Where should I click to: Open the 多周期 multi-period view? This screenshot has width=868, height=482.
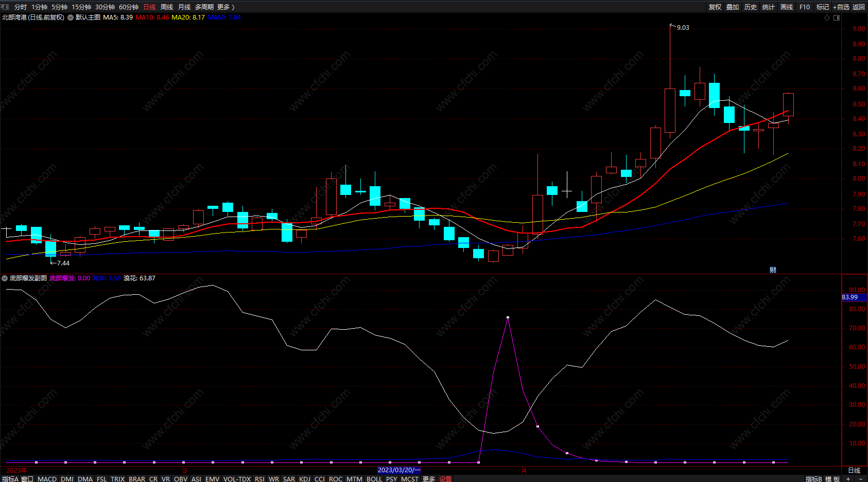204,7
